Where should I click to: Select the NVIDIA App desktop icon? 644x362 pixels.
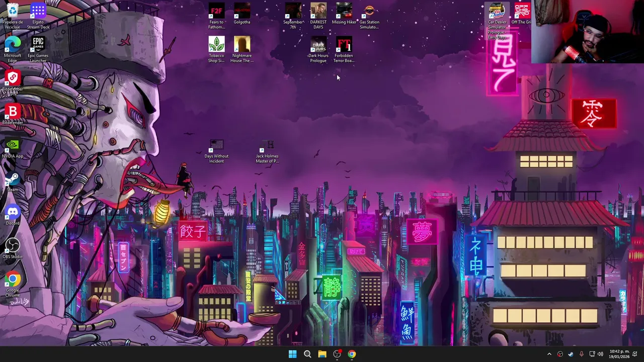click(x=13, y=148)
